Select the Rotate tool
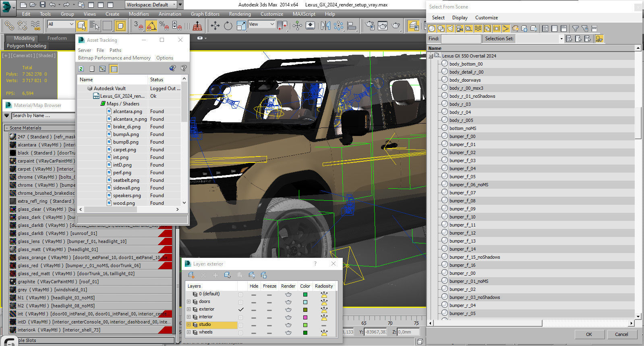 coord(228,26)
